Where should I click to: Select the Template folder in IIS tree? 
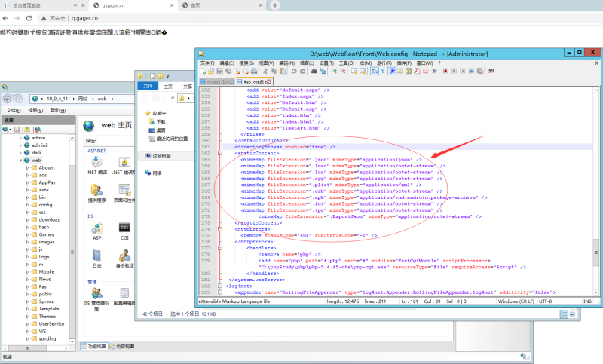click(49, 309)
